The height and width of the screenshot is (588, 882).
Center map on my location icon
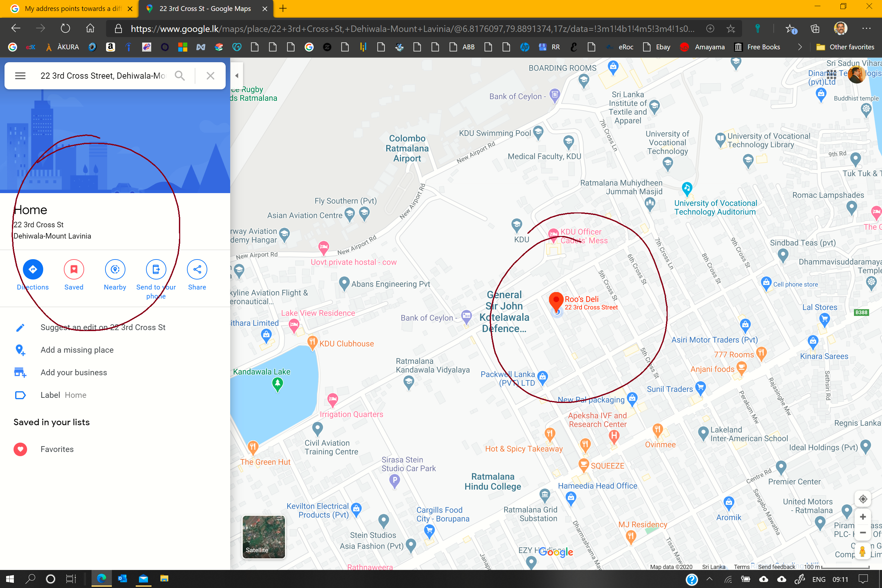click(863, 499)
